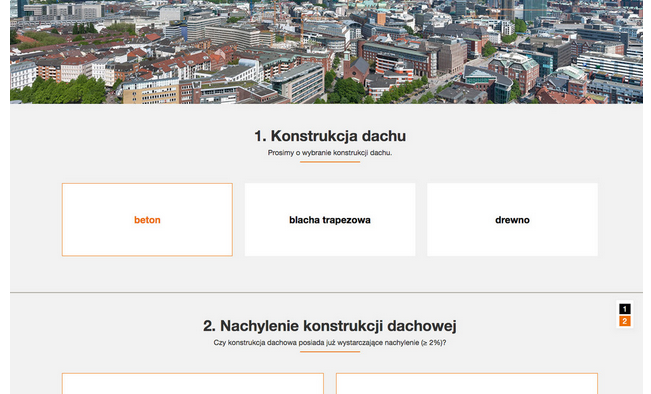The height and width of the screenshot is (394, 651).
Task: Select the beton roof construction option
Action: pyautogui.click(x=147, y=220)
